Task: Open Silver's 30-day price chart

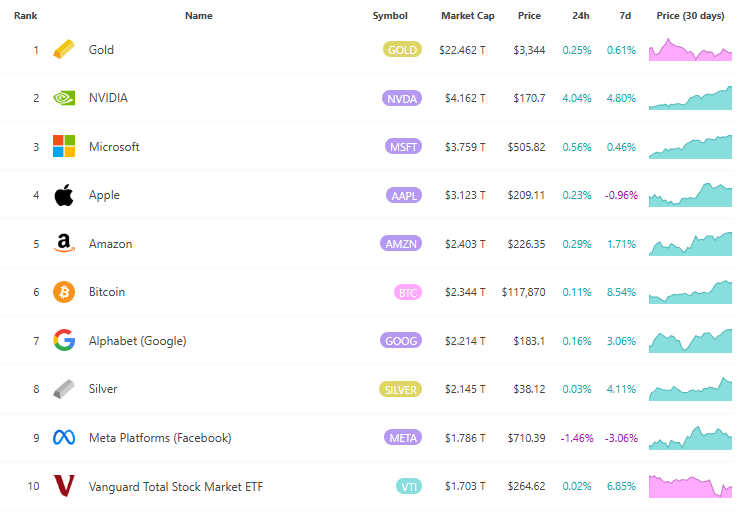Action: click(690, 389)
